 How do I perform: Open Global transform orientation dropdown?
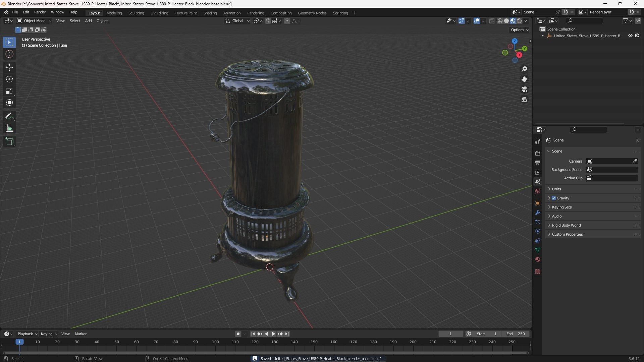[x=237, y=21]
